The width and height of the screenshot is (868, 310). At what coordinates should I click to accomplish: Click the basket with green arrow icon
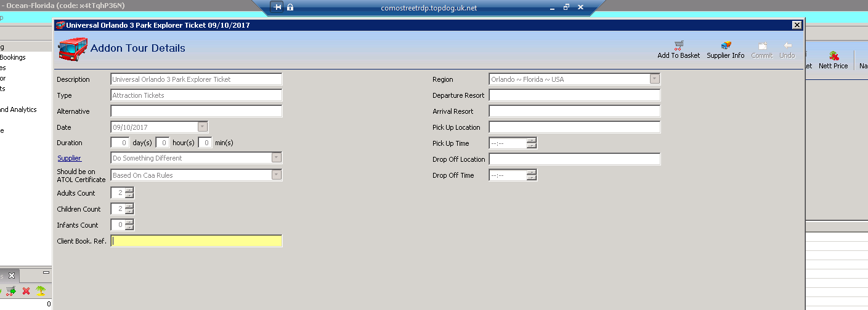pyautogui.click(x=11, y=291)
